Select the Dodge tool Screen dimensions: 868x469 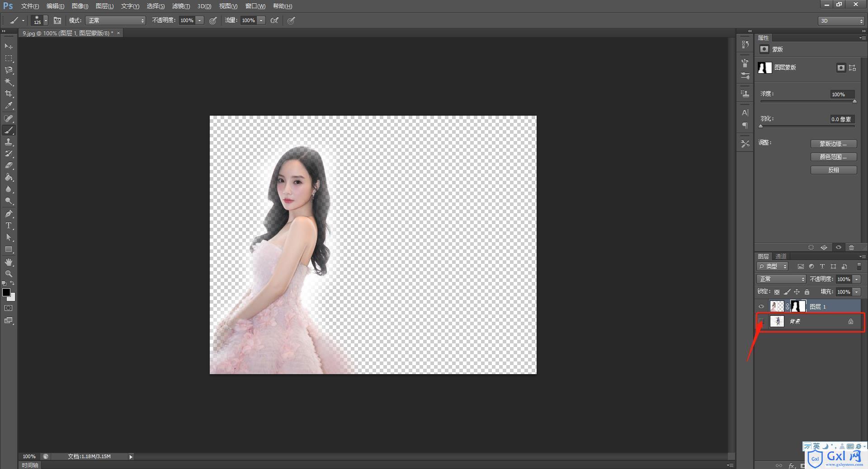coord(9,201)
